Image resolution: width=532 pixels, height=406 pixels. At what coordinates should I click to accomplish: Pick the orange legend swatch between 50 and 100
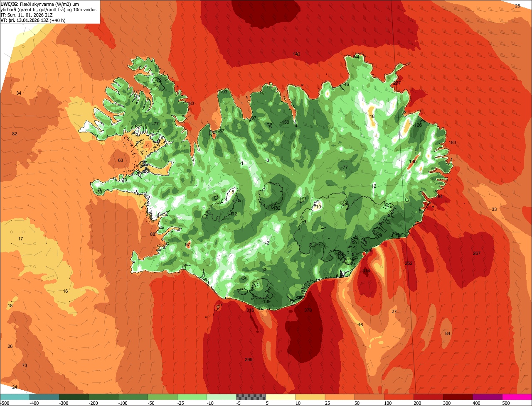(369, 397)
